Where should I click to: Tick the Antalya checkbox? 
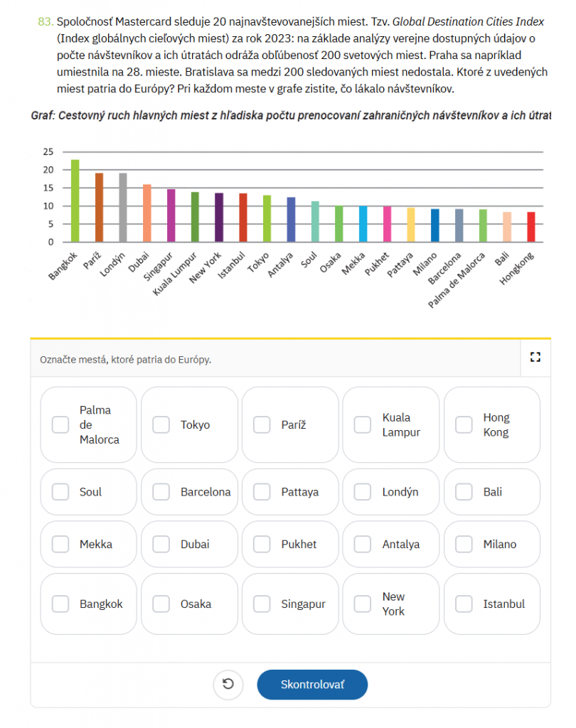(363, 544)
